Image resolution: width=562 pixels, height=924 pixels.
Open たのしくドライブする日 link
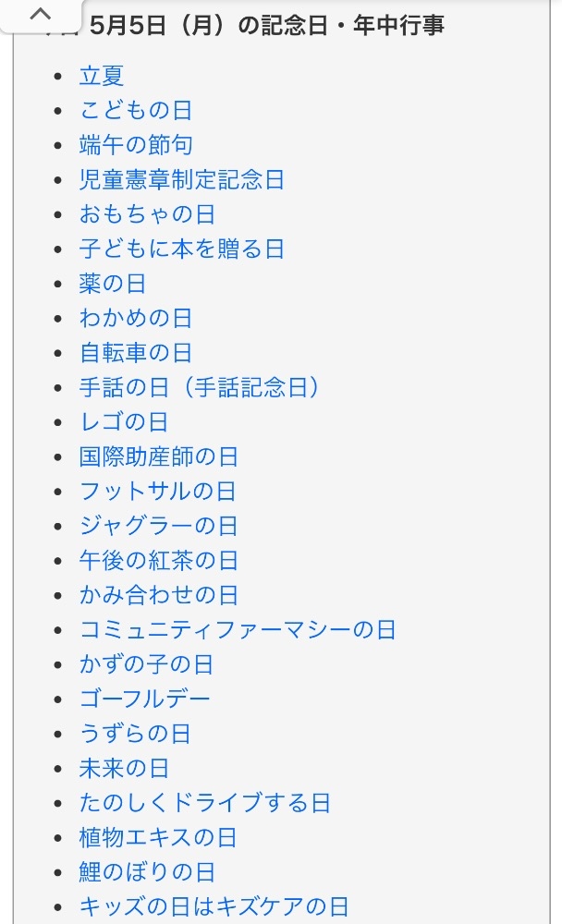205,803
